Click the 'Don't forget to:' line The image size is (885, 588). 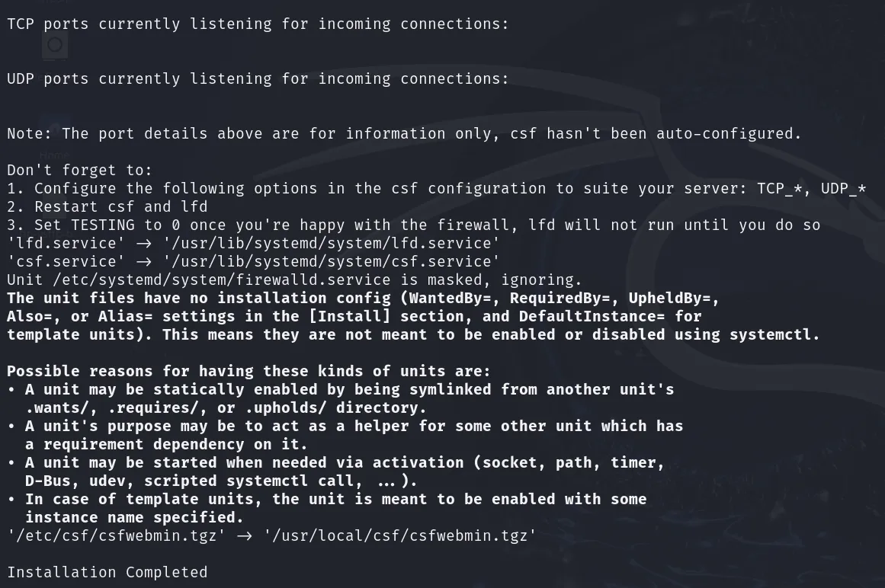tap(79, 171)
